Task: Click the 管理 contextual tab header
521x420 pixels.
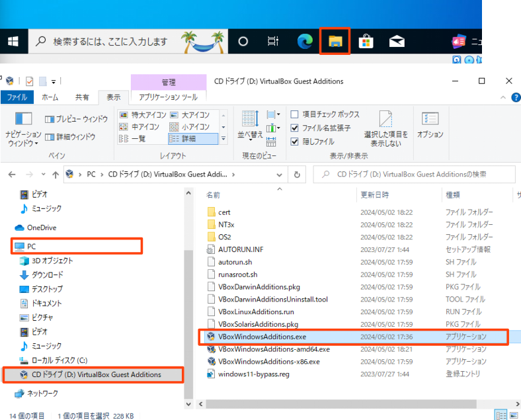Action: (169, 82)
